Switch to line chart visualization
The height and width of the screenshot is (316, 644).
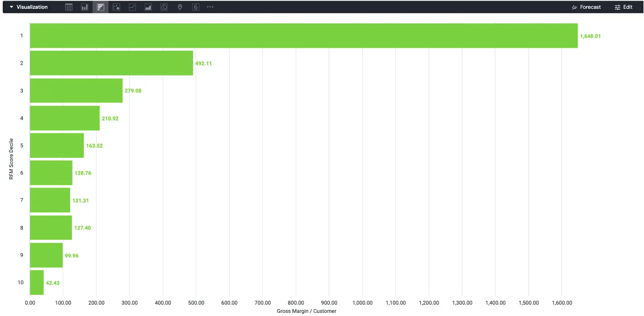click(x=132, y=7)
